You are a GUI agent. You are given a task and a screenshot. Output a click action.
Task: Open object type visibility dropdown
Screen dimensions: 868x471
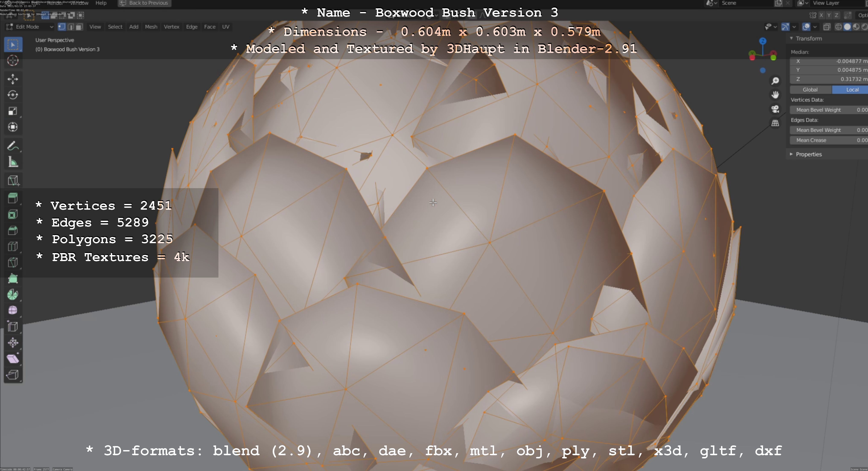pyautogui.click(x=771, y=27)
